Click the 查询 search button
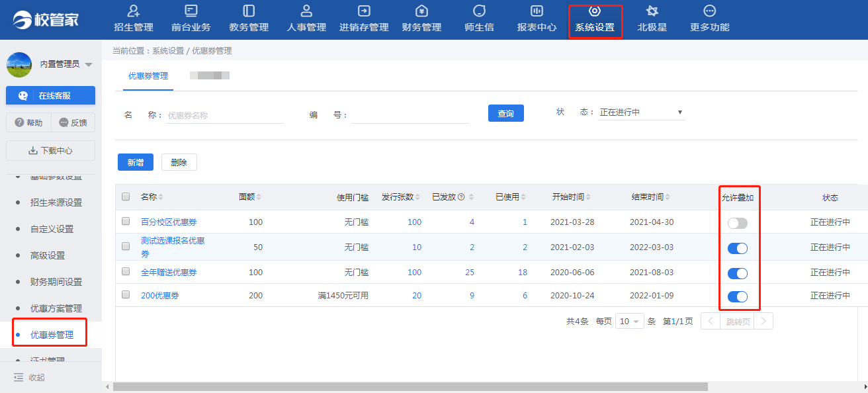The width and height of the screenshot is (868, 393). 506,113
